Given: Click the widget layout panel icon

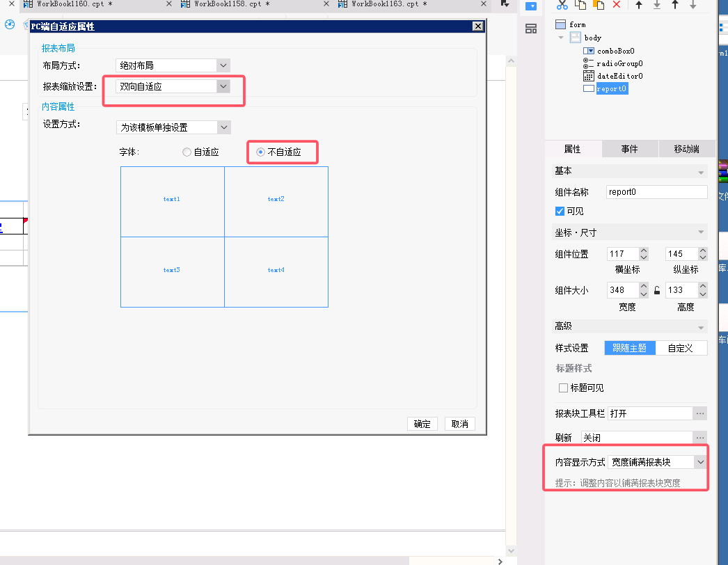Looking at the screenshot, I should [530, 29].
